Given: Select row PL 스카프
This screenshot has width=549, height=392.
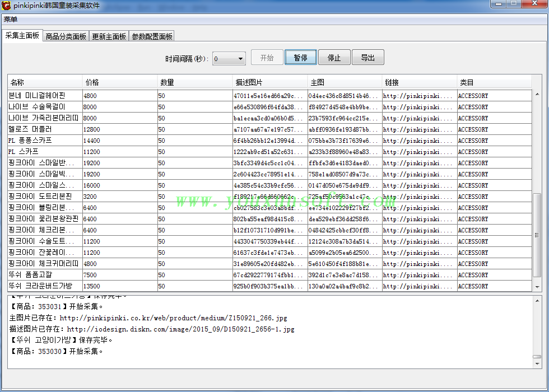Looking at the screenshot, I should tap(269, 152).
